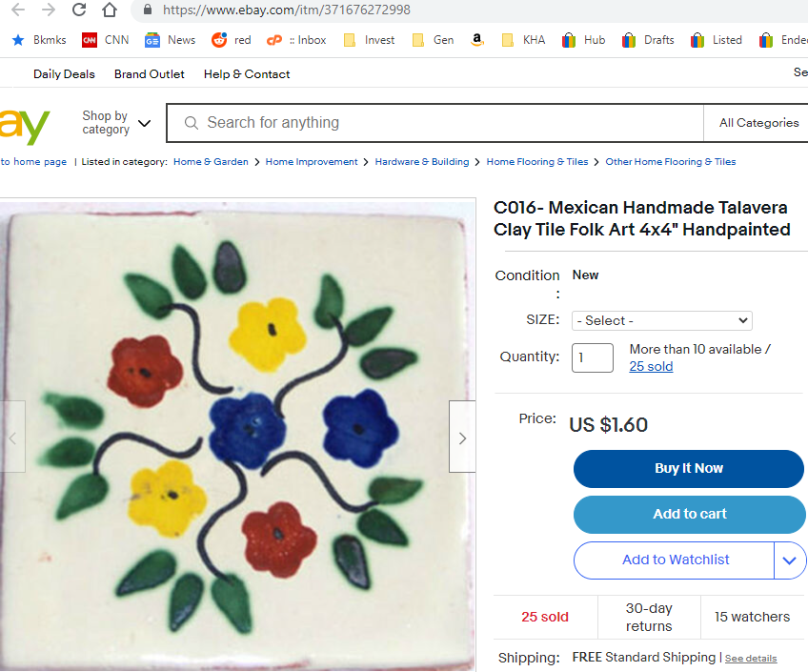Open the Daily Deals menu item
The width and height of the screenshot is (808, 672).
(x=64, y=74)
